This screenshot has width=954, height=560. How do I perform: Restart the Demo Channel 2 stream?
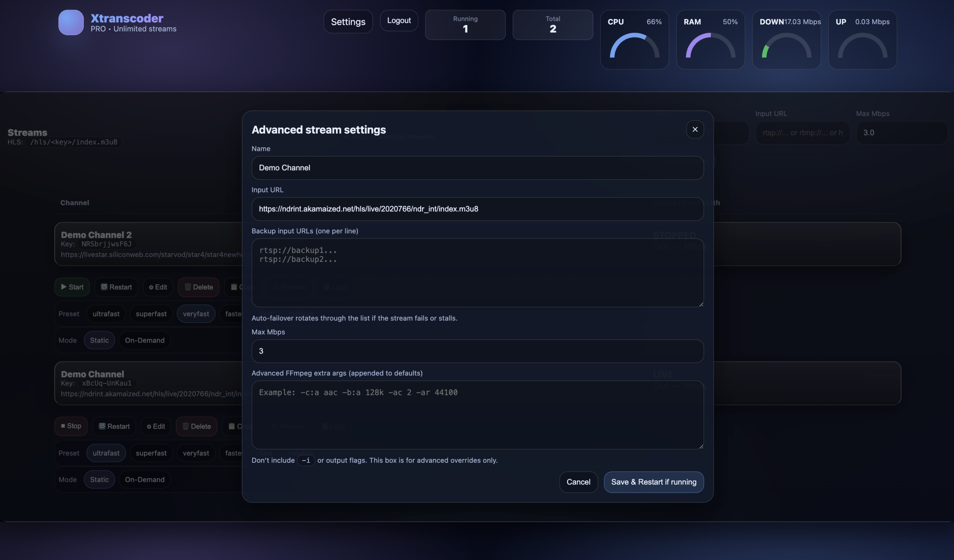point(116,287)
